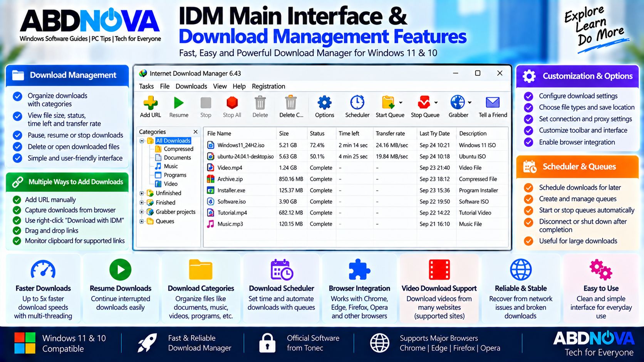Click the 19.84 MB/sec transfer rate
The image size is (644, 362).
(x=392, y=156)
